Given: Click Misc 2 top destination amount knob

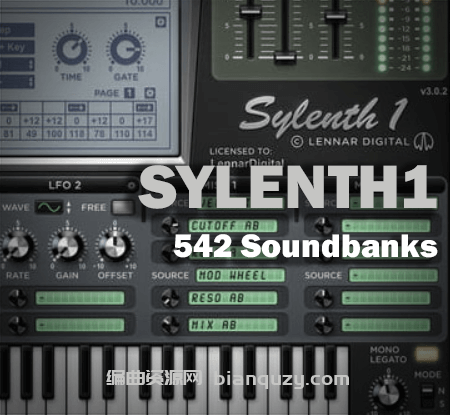Looking at the screenshot, I should pyautogui.click(x=324, y=225).
